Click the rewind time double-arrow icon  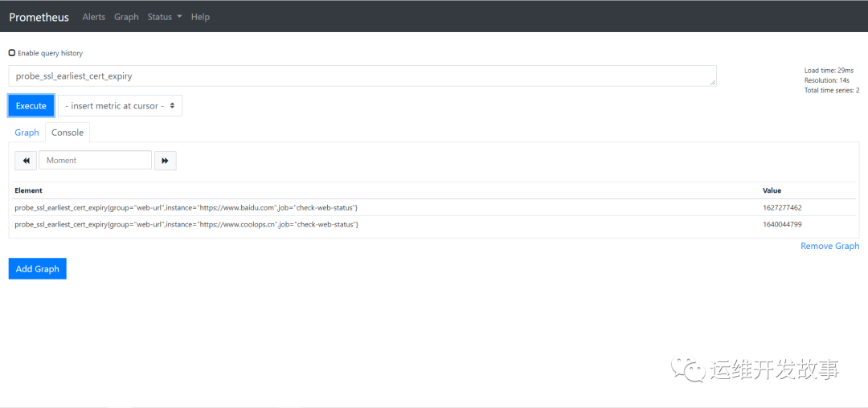point(26,161)
